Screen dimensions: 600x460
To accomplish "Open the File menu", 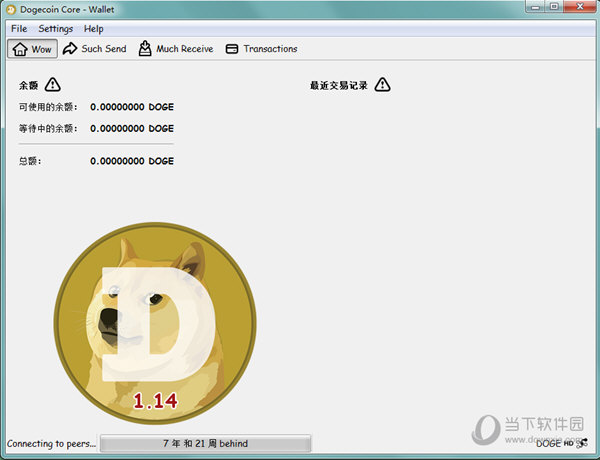I will click(x=19, y=29).
